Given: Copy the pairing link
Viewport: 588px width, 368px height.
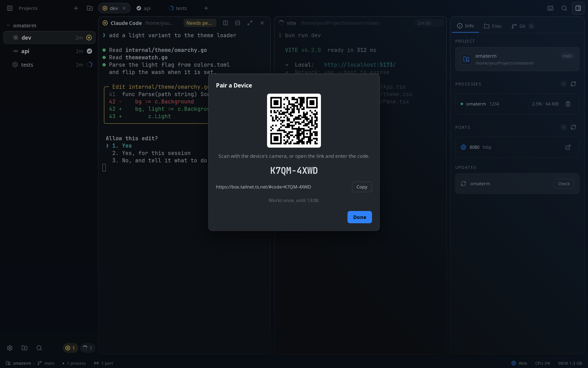Looking at the screenshot, I should coord(362,187).
